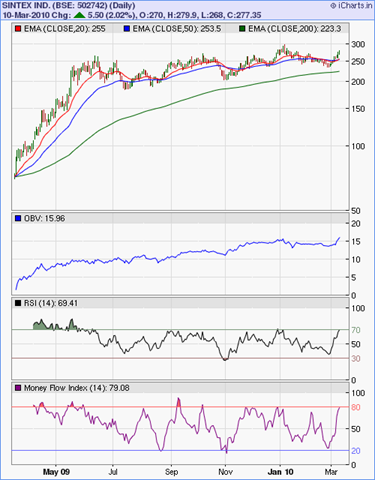Click the 200 price axis value
375x480 pixels.
pos(358,82)
